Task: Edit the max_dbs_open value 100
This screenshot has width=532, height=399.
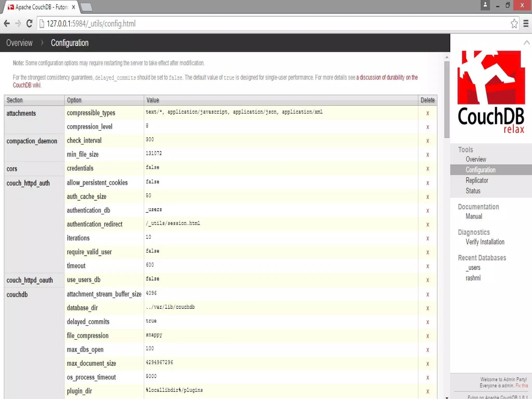Action: [x=150, y=349]
